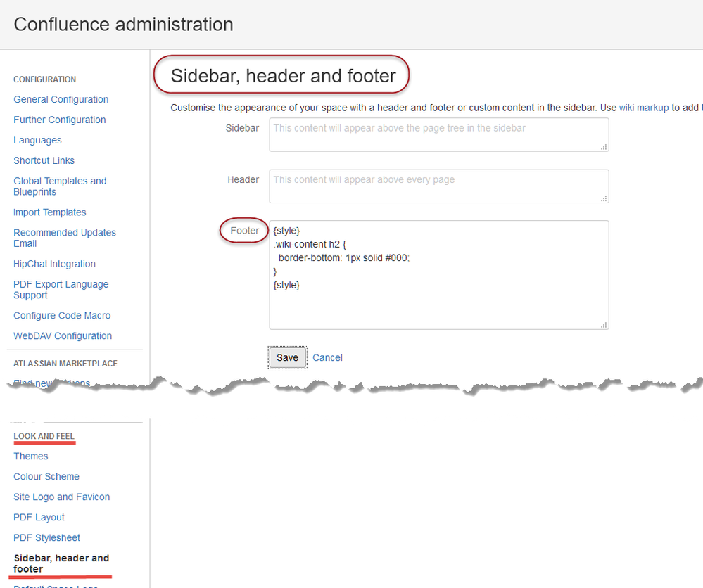Image resolution: width=703 pixels, height=588 pixels.
Task: Click the Footer field label
Action: click(244, 231)
